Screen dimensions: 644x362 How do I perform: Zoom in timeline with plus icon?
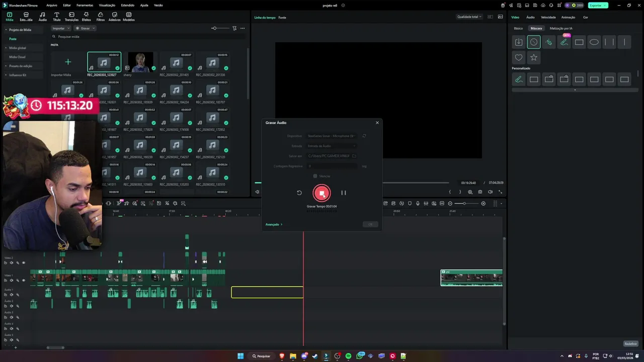[x=484, y=204]
